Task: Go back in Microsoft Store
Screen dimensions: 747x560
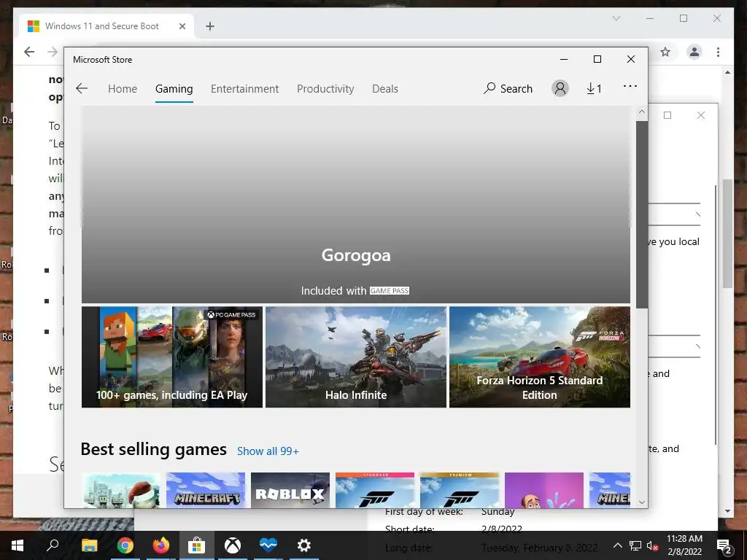Action: (x=82, y=88)
